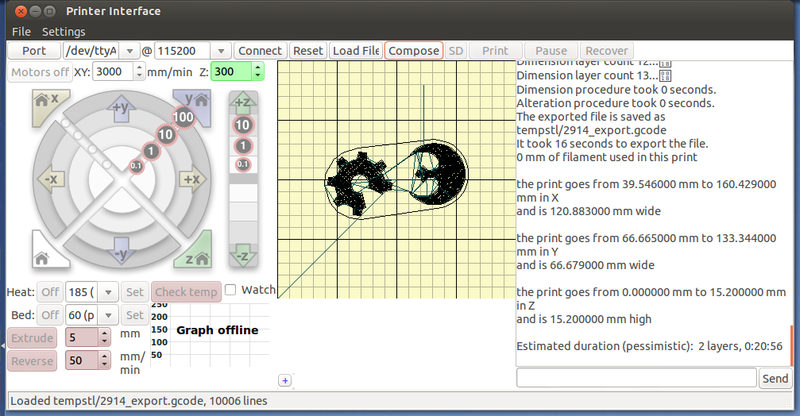Image resolution: width=800 pixels, height=416 pixels.
Task: Click the Load File button
Action: (356, 50)
